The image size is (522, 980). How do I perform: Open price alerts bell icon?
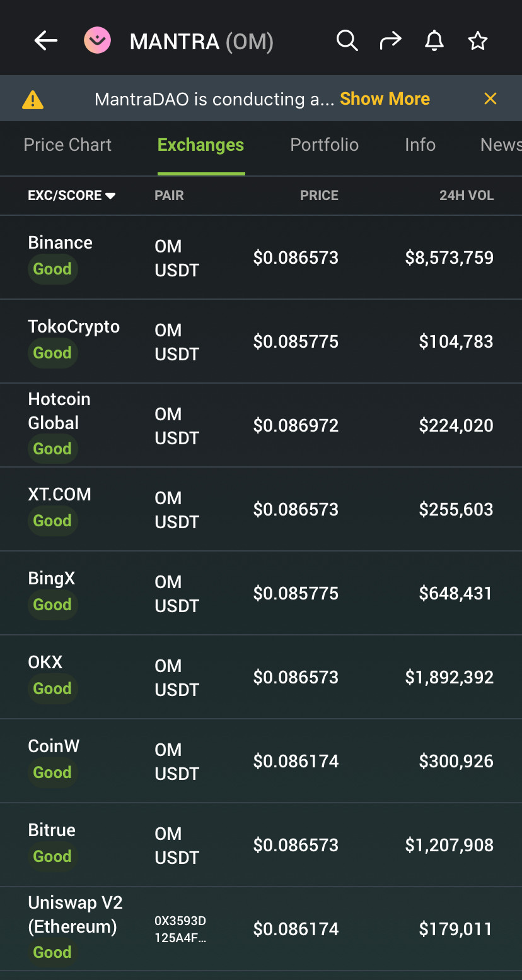coord(434,42)
